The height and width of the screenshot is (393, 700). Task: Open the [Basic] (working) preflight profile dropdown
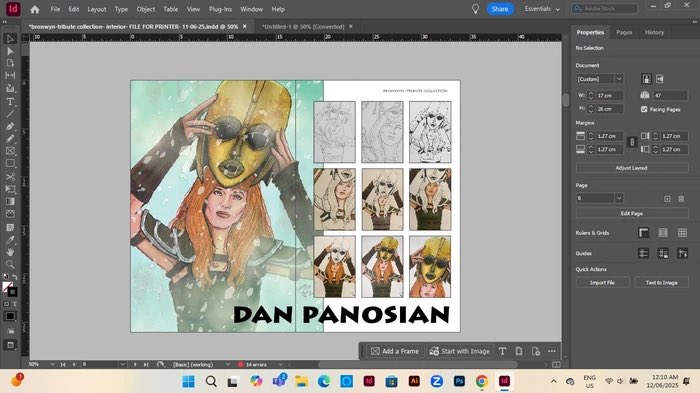click(x=227, y=364)
